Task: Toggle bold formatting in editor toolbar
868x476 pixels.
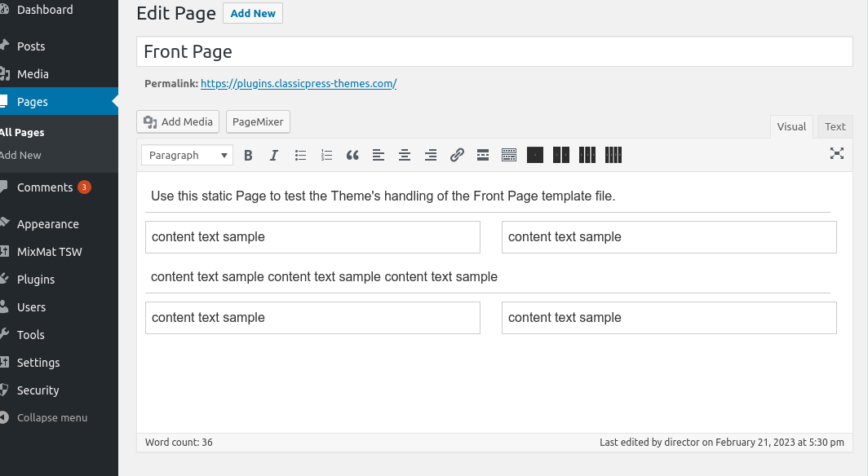Action: click(248, 156)
